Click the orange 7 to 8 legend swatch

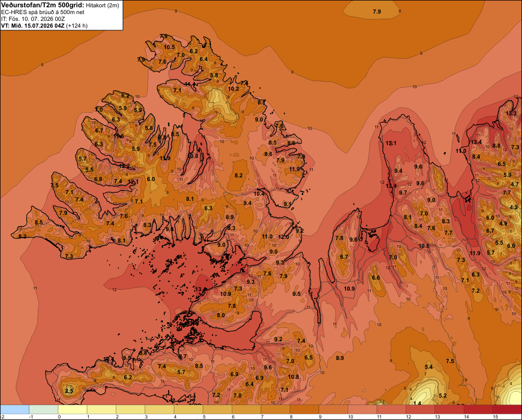pyautogui.click(x=275, y=410)
